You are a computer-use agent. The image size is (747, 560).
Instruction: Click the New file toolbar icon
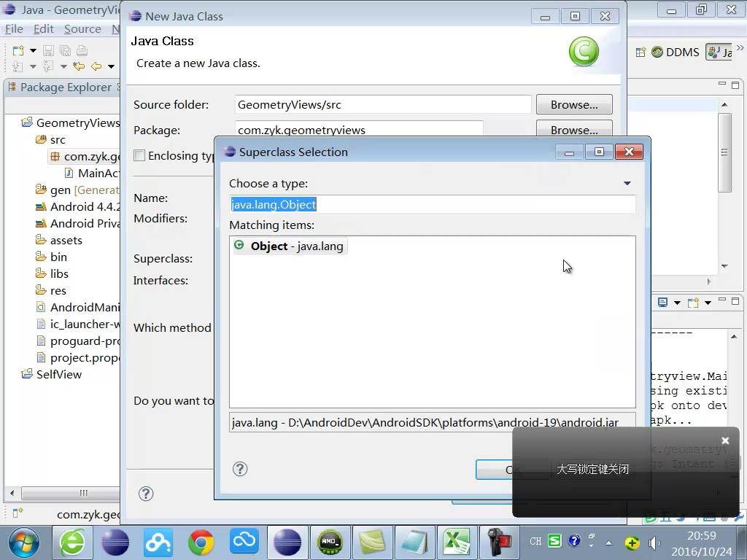[18, 50]
